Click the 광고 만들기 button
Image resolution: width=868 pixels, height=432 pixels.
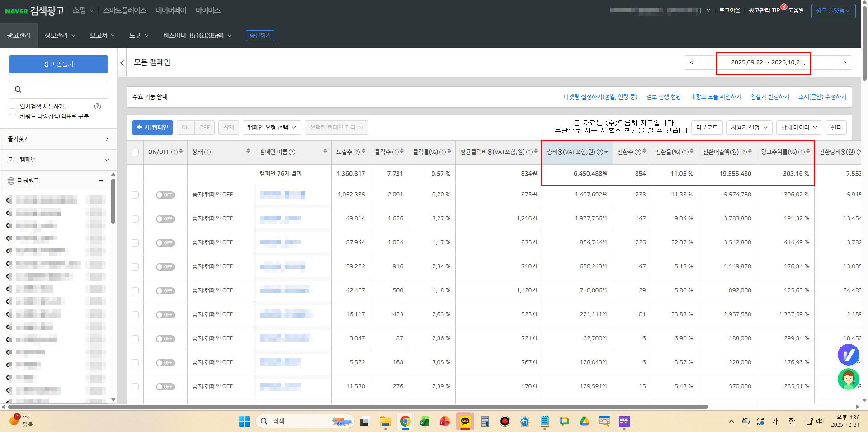coord(58,64)
